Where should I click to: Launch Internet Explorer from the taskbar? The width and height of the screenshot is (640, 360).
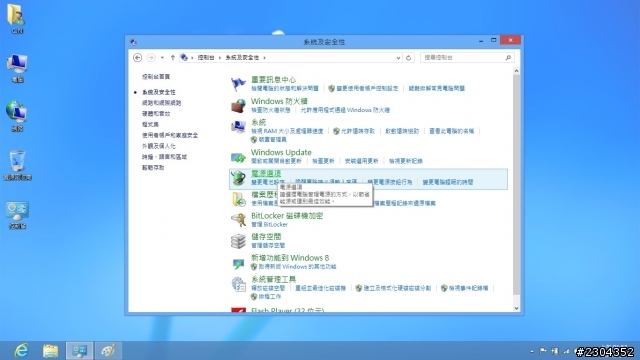pos(21,351)
